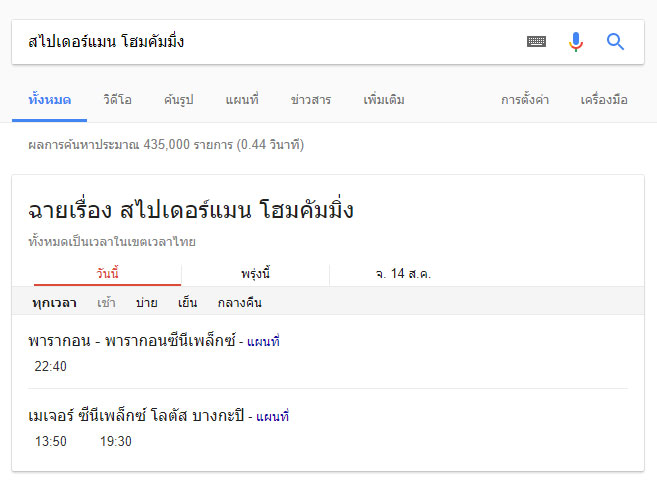Filter showtimes by บ่าย
This screenshot has height=480, width=657.
(147, 302)
